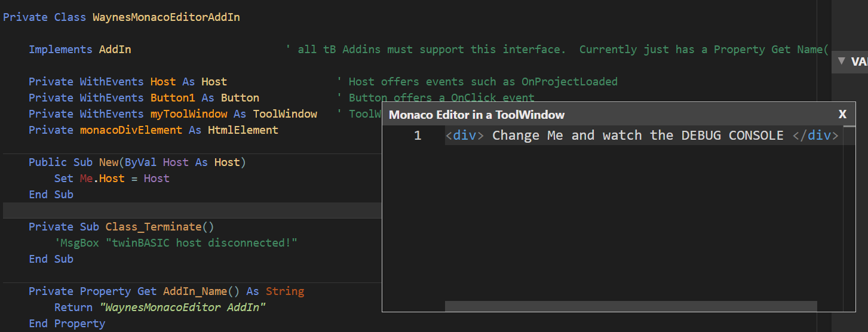
Task: Click the monacoDivElement variable name
Action: coord(131,130)
